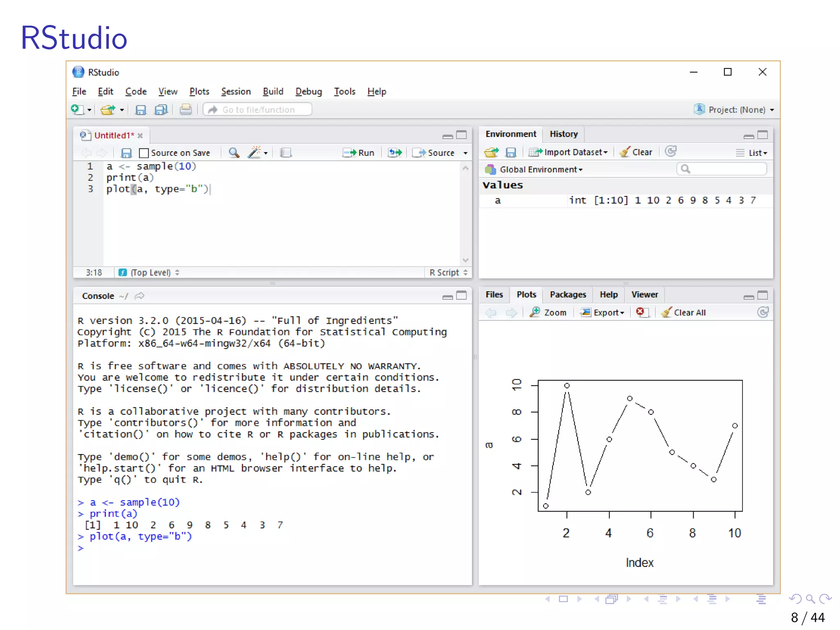Click the Environment search box

coord(722,169)
